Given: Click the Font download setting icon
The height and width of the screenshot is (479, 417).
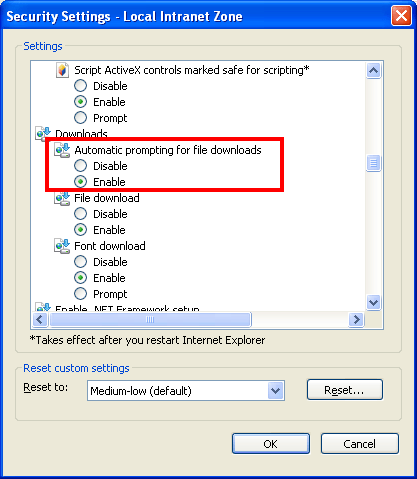Looking at the screenshot, I should (x=62, y=246).
